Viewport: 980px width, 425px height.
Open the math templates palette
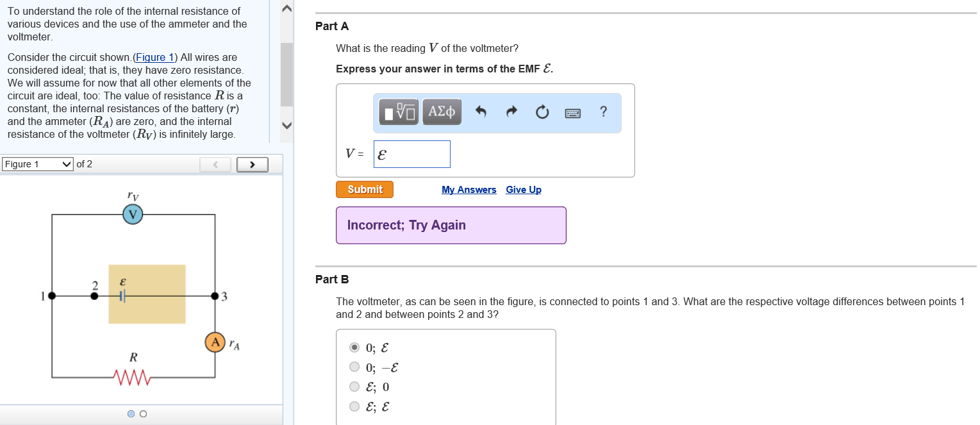pos(398,112)
